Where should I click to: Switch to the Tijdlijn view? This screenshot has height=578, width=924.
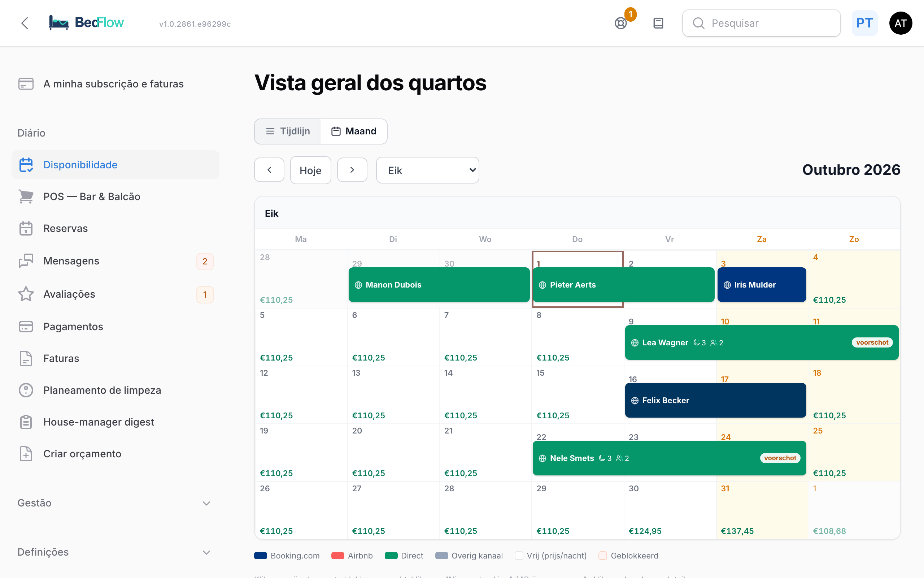(x=288, y=131)
